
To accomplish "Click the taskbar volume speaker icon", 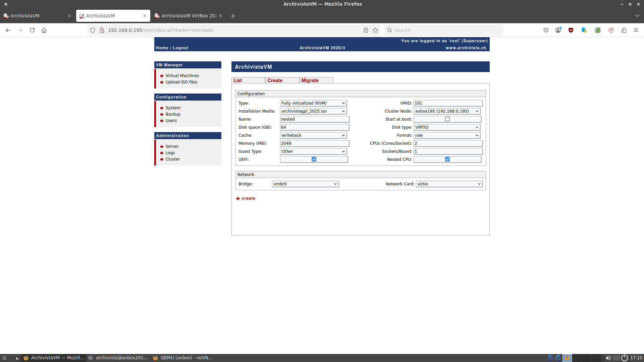I will 608,358.
